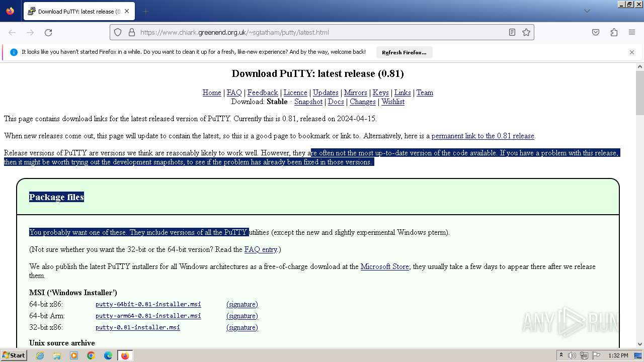Go forward to the next page
Viewport: 644px width, 362px height.
(30, 32)
